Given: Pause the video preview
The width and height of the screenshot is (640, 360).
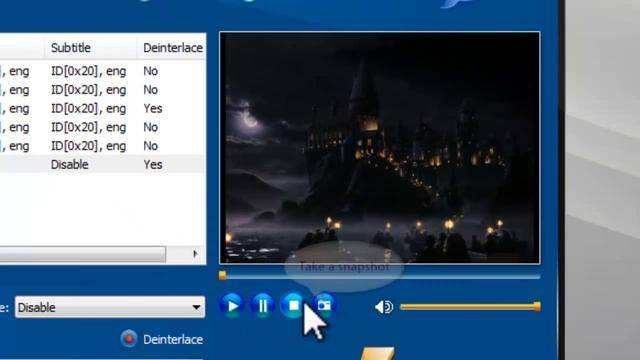Looking at the screenshot, I should click(262, 305).
